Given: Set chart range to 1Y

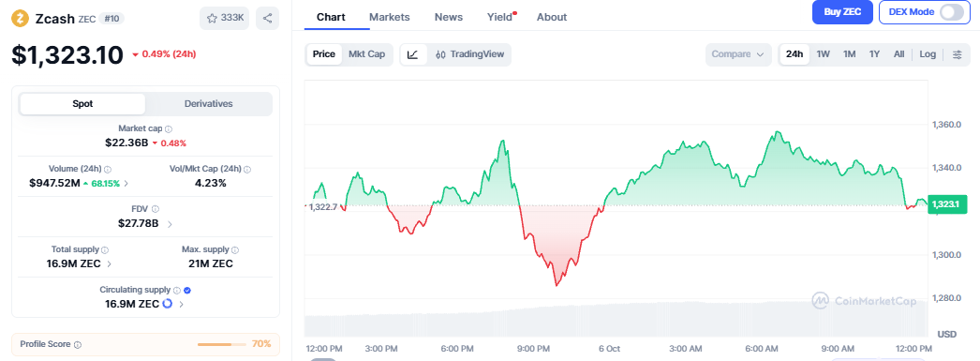Looking at the screenshot, I should click(x=874, y=54).
